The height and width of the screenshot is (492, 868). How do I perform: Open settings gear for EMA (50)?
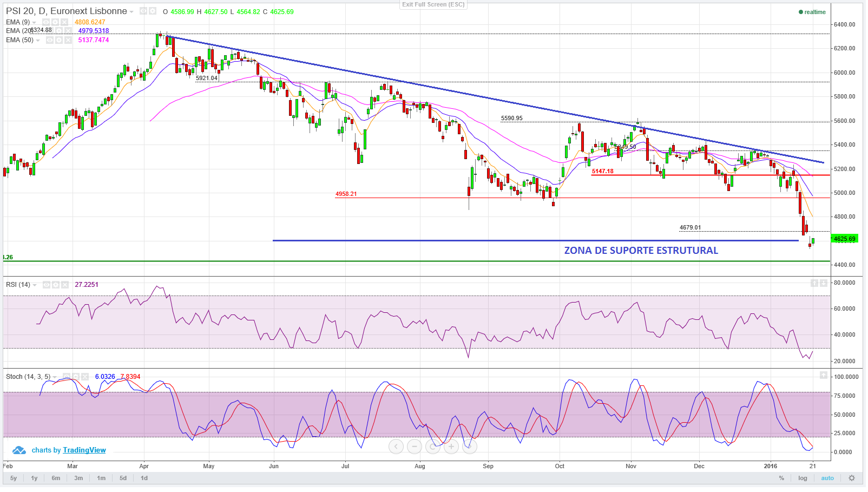coord(59,40)
